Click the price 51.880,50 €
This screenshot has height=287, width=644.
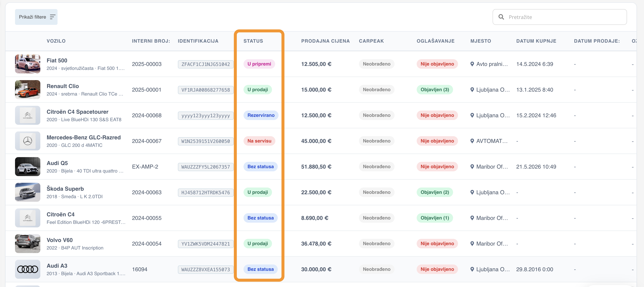click(316, 167)
